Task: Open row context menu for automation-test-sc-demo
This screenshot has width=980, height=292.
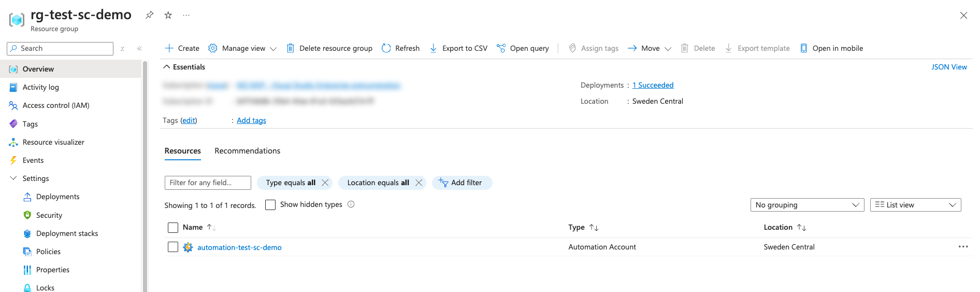Action: (963, 247)
